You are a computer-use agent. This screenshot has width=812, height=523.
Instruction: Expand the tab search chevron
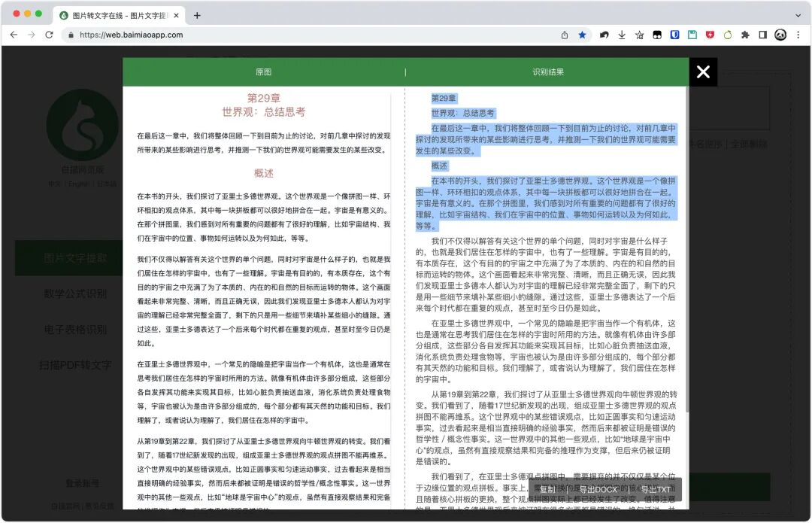798,16
